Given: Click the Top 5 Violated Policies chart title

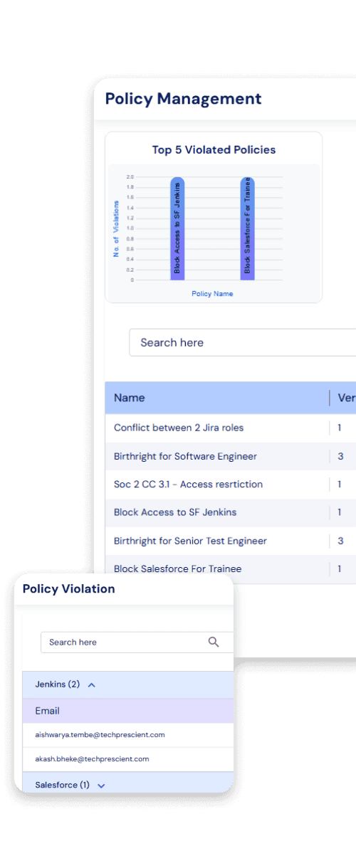Looking at the screenshot, I should [214, 149].
